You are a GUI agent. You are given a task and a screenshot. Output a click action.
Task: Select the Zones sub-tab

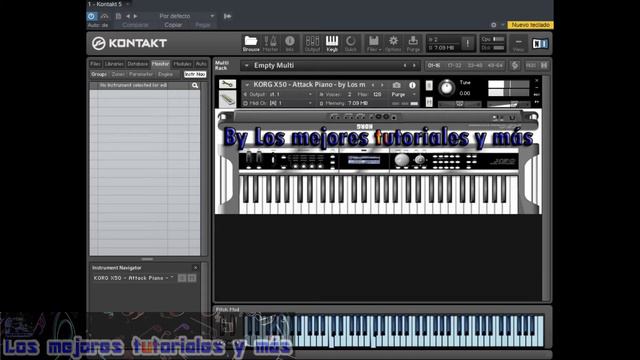(x=118, y=74)
